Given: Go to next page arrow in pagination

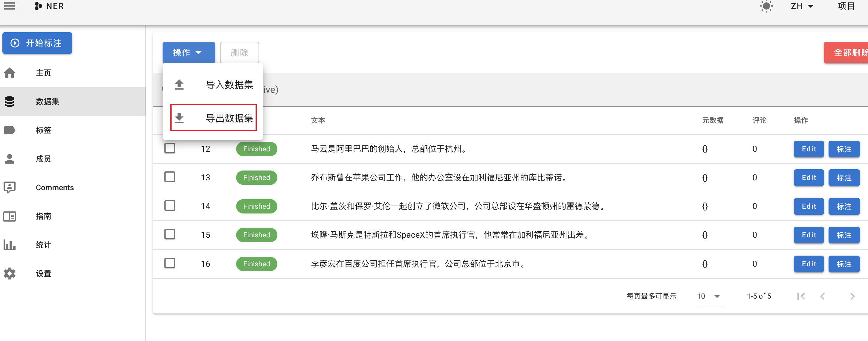Looking at the screenshot, I should coord(852,296).
